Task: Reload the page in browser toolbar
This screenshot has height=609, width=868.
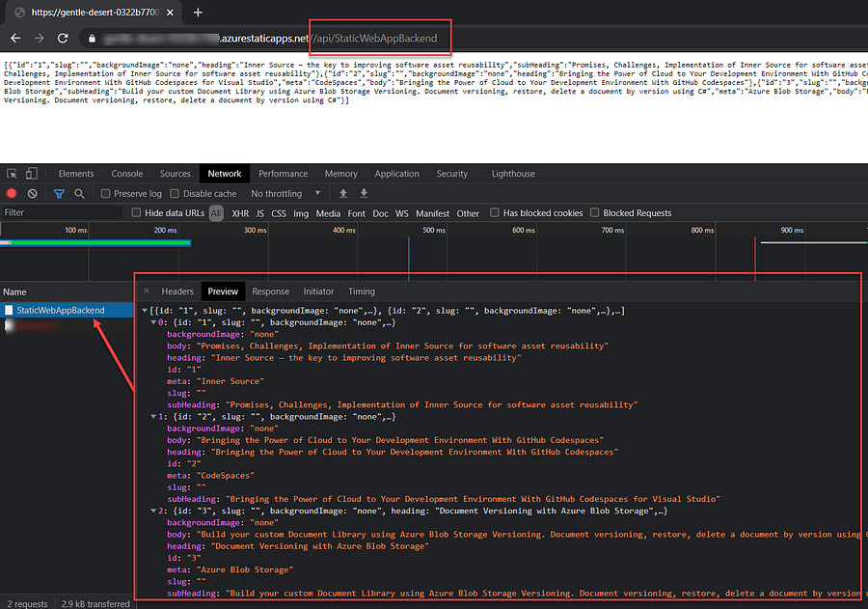Action: [x=63, y=39]
